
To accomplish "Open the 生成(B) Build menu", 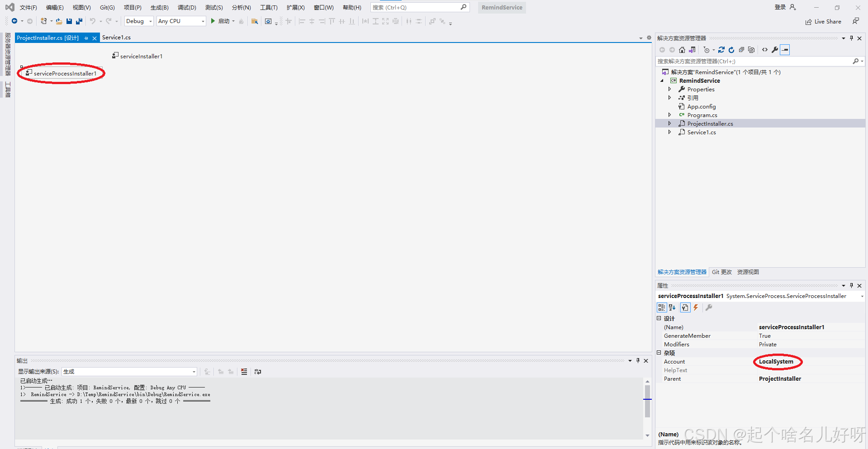I will (x=159, y=7).
